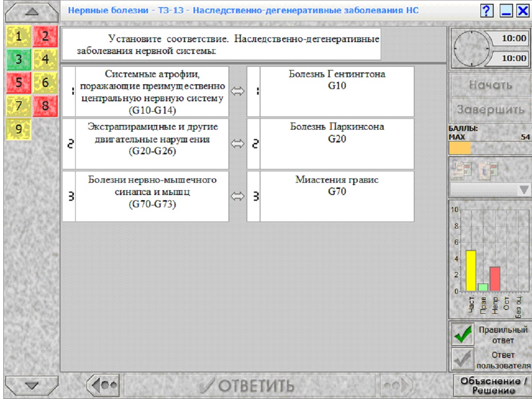Select left cell Системные атрофии (G10-G14)

[152, 92]
